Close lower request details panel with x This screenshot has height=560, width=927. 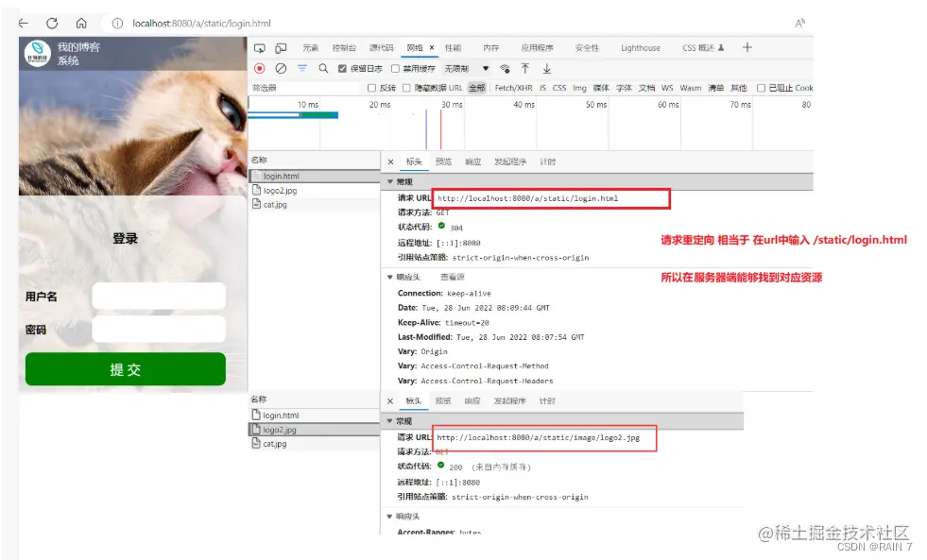click(x=390, y=401)
